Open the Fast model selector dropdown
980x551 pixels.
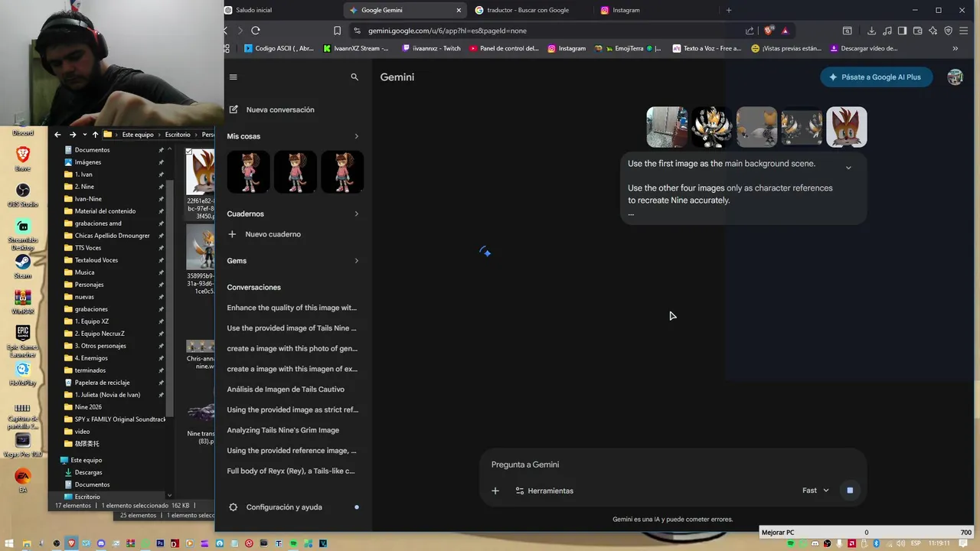coord(815,491)
